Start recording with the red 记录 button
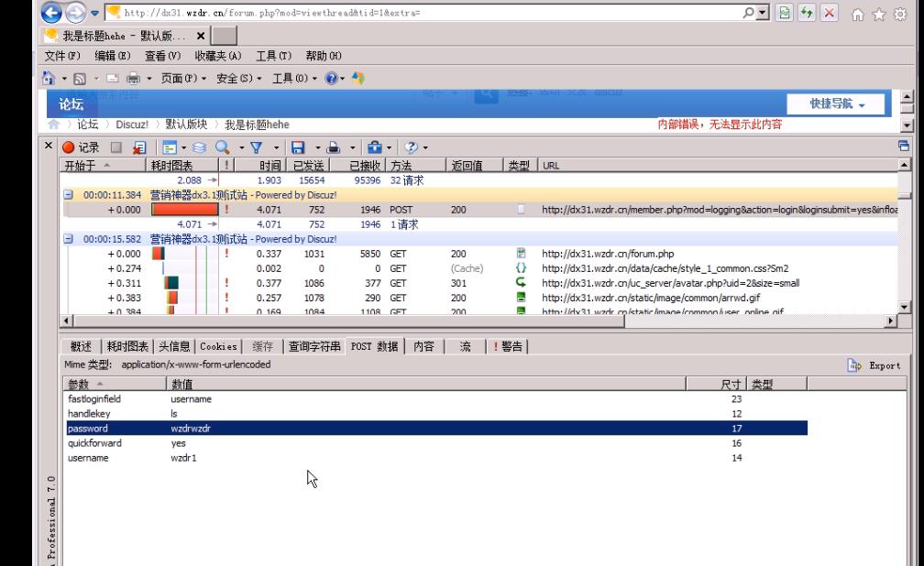 pyautogui.click(x=81, y=147)
